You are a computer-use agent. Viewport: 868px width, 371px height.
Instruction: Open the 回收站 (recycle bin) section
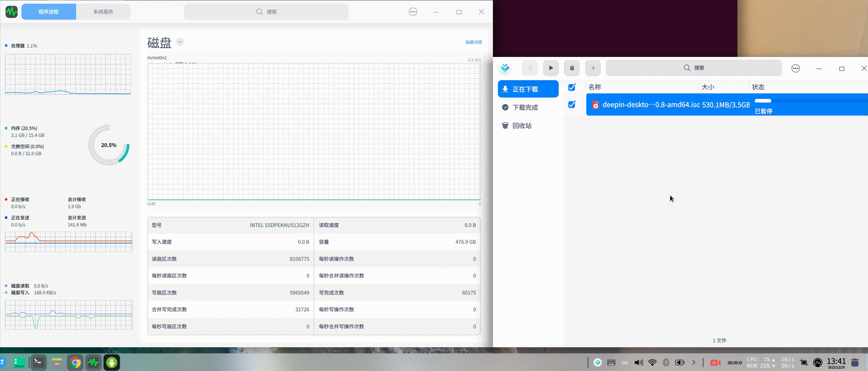point(522,125)
